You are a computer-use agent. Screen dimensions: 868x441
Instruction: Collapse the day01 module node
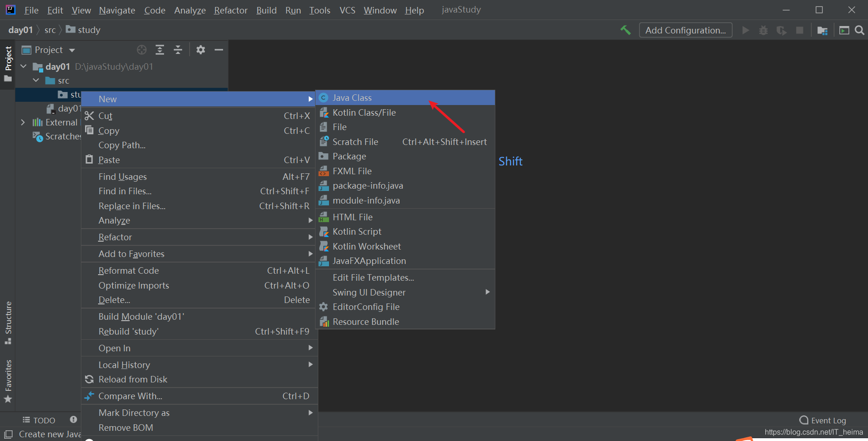pos(24,66)
